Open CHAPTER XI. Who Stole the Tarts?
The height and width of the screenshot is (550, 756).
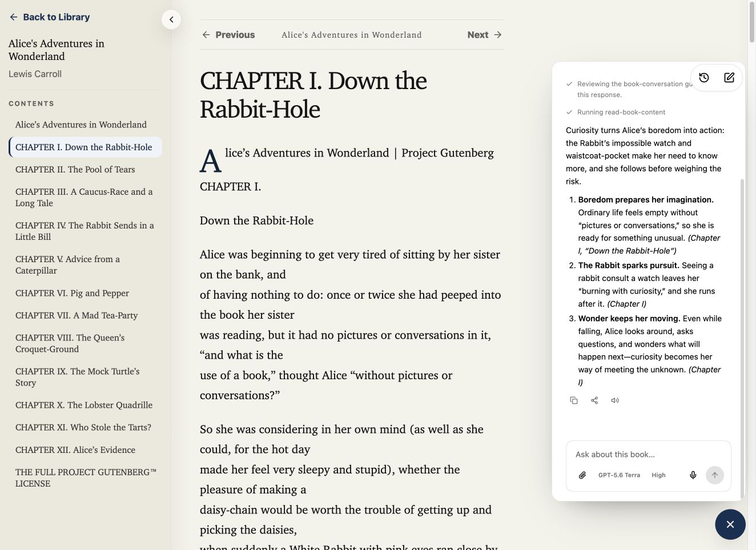86,427
